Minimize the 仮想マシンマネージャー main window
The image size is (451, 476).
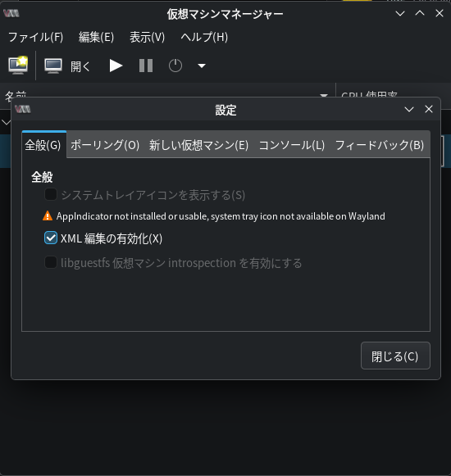(x=400, y=13)
